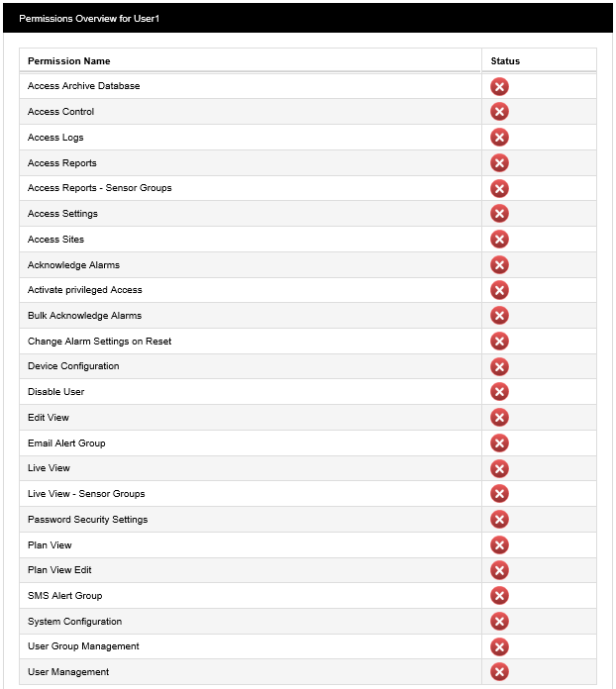Screen dimensions: 616x689
Task: Click the Status column header
Action: point(505,61)
